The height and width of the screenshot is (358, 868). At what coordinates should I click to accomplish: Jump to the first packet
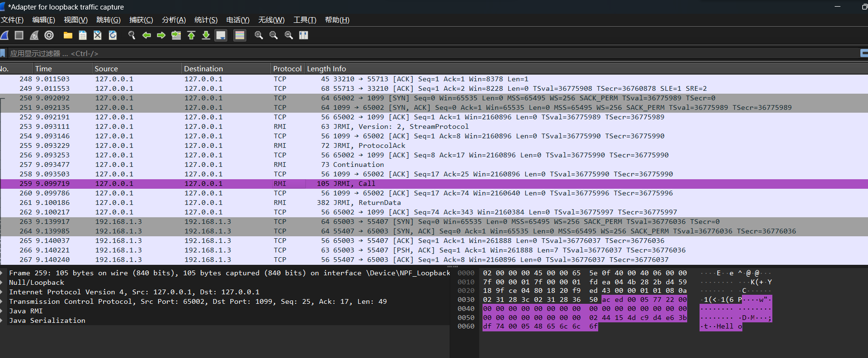pos(191,35)
